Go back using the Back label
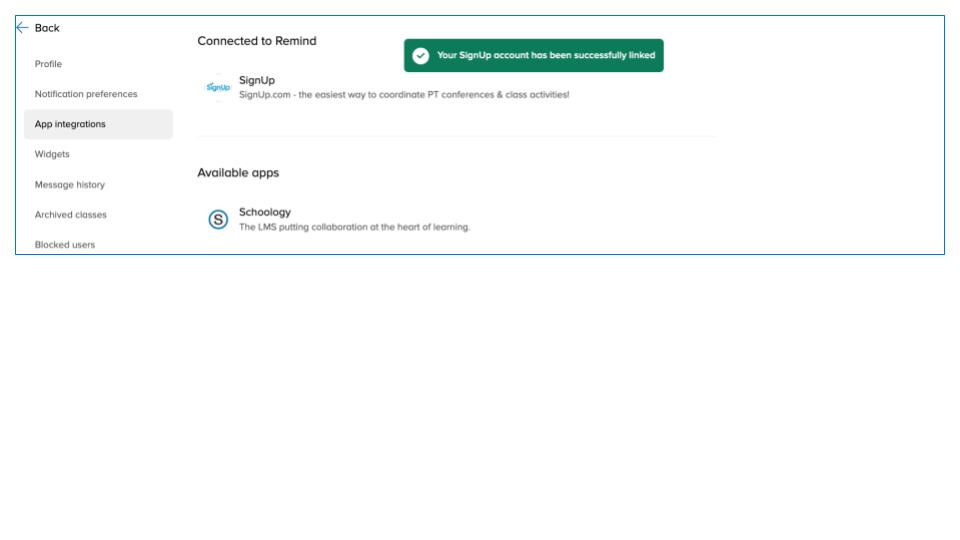Screen dimensions: 960x540 pyautogui.click(x=47, y=28)
